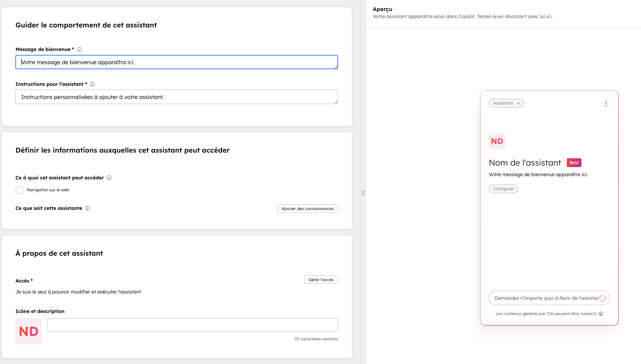The height and width of the screenshot is (364, 641).
Task: Click the icon description input field
Action: point(192,325)
